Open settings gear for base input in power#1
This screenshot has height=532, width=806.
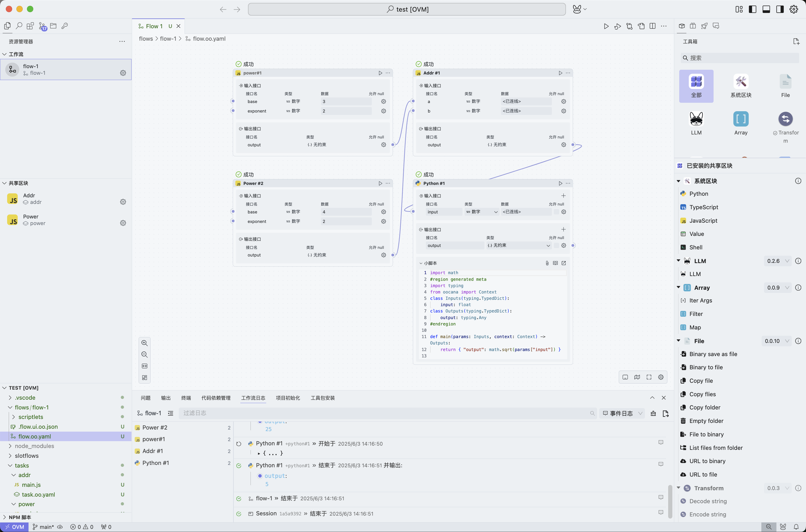[x=384, y=101]
